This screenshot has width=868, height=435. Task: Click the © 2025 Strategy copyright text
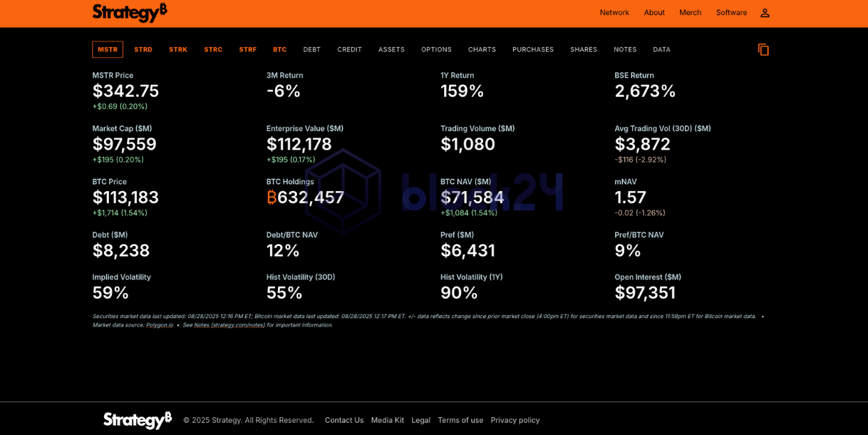pyautogui.click(x=248, y=420)
